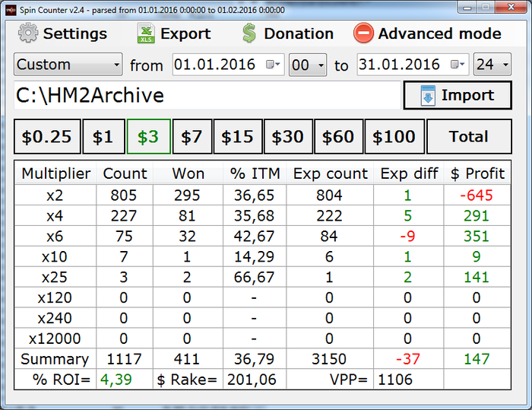Image resolution: width=532 pixels, height=410 pixels.
Task: Click the 147 summary profit value
Action: (x=477, y=359)
